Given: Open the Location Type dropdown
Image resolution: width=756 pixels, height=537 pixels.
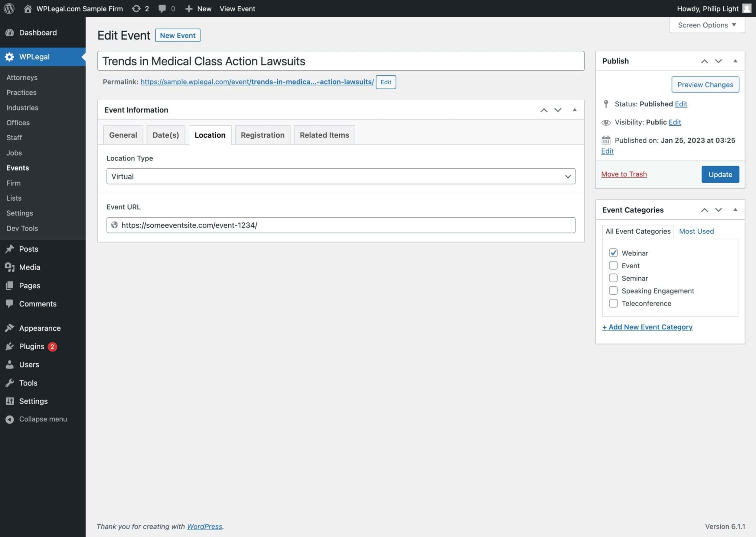Looking at the screenshot, I should tap(341, 176).
